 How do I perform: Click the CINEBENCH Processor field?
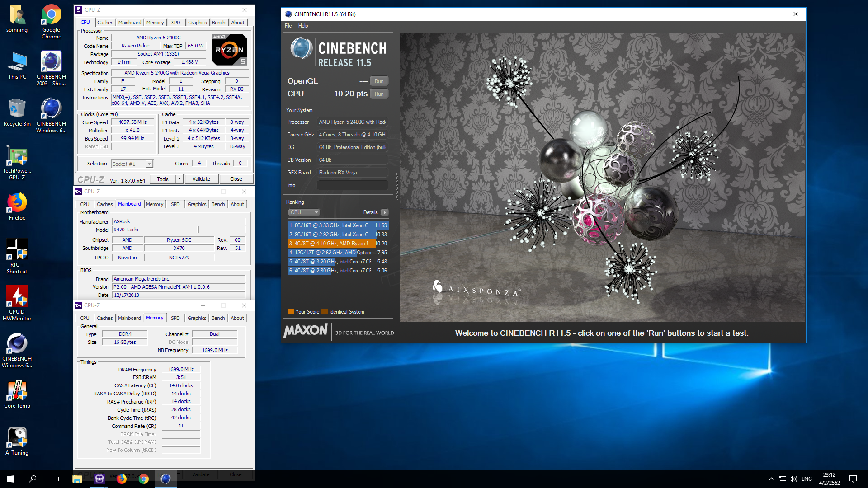click(352, 122)
